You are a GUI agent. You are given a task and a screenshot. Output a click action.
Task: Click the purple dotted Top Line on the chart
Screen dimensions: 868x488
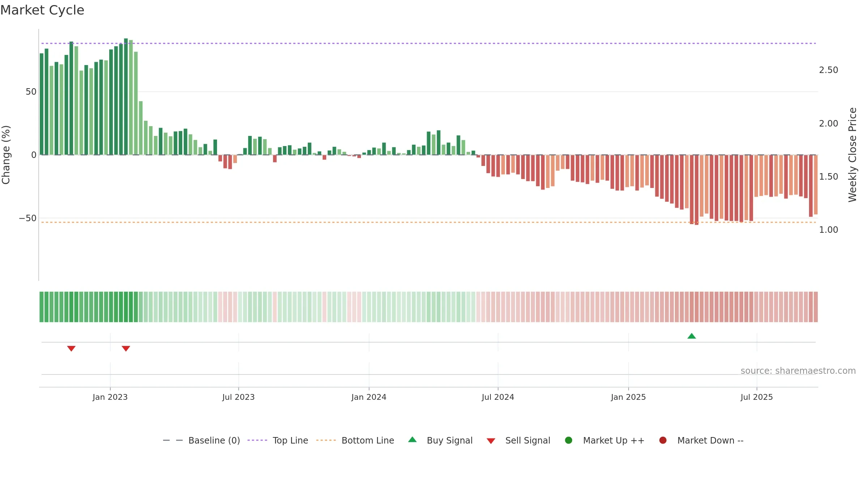[x=429, y=43]
